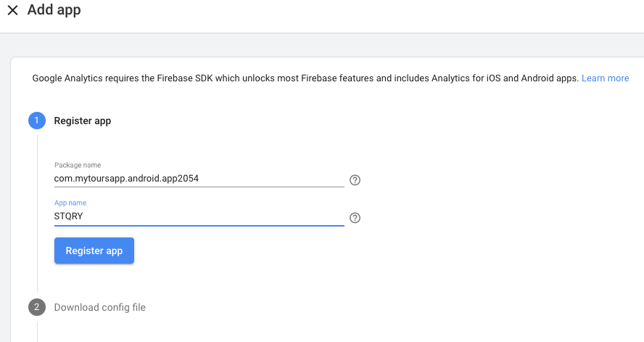Click the Google Analytics description sentence
The height and width of the screenshot is (342, 644).
pyautogui.click(x=305, y=78)
